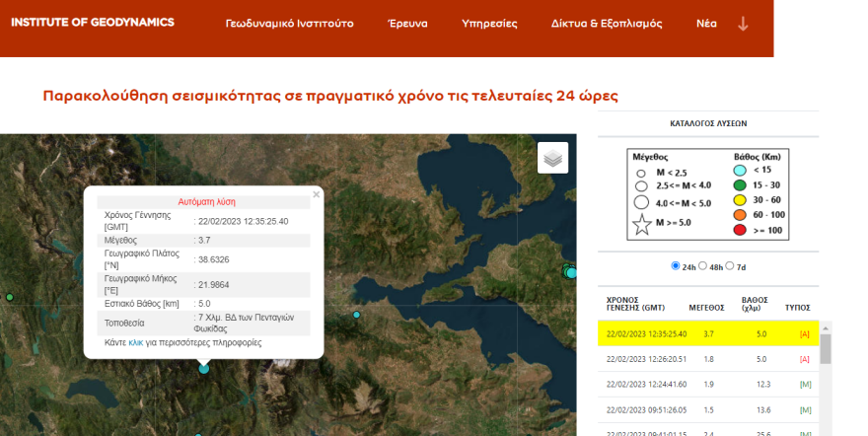Viewport: 868px width, 436px height.
Task: Close the earthquake info popup
Action: click(x=316, y=194)
